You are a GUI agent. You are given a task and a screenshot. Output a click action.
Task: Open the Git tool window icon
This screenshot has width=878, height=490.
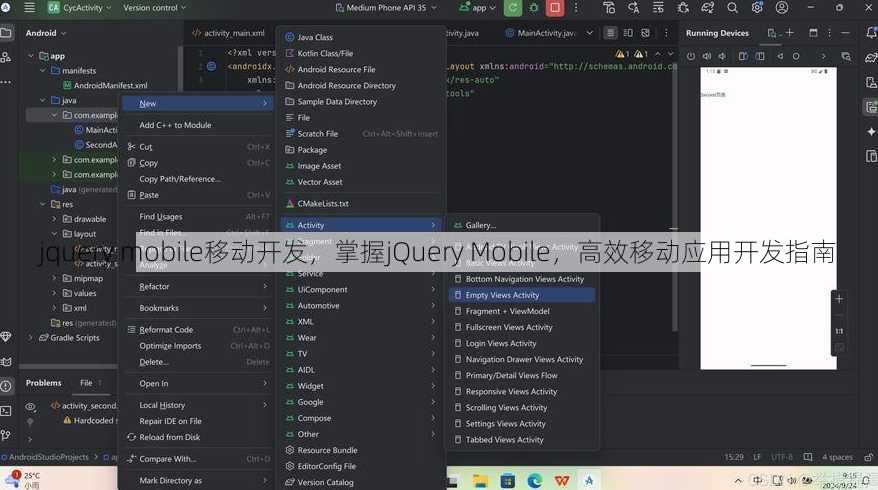(x=6, y=435)
